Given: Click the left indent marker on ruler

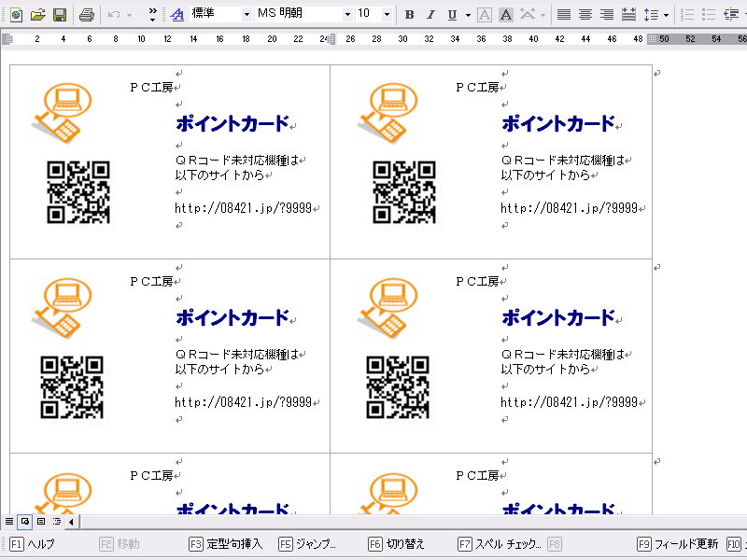Looking at the screenshot, I should pyautogui.click(x=7, y=38).
